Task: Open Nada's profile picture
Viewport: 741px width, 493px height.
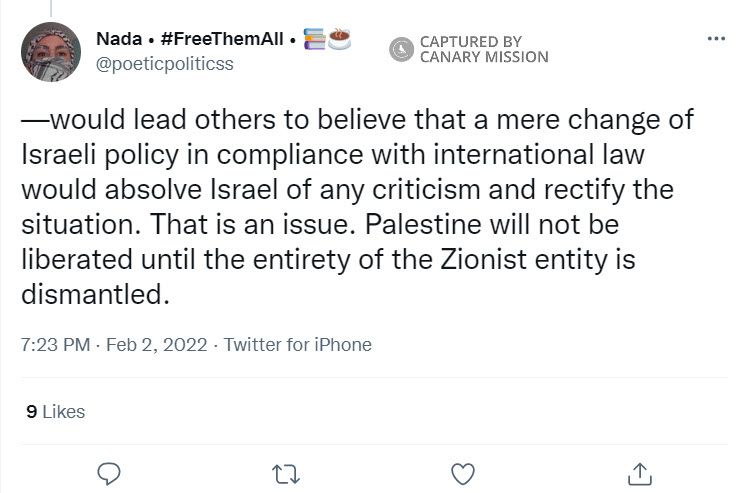Action: [x=49, y=50]
